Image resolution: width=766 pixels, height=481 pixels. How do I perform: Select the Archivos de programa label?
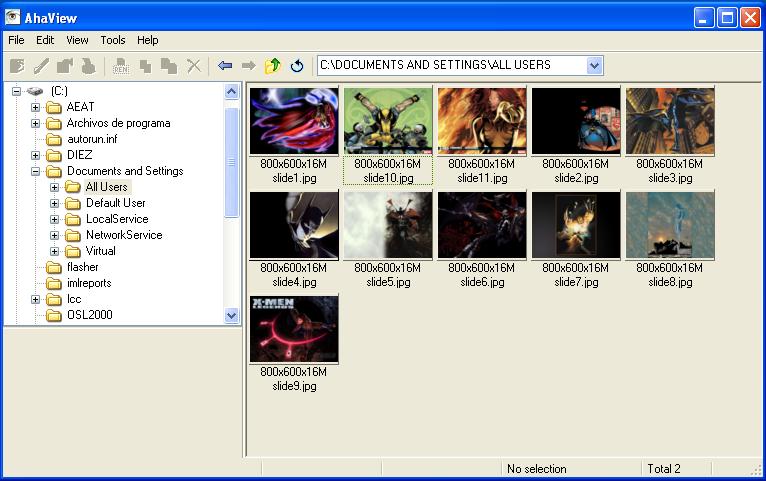[x=118, y=123]
